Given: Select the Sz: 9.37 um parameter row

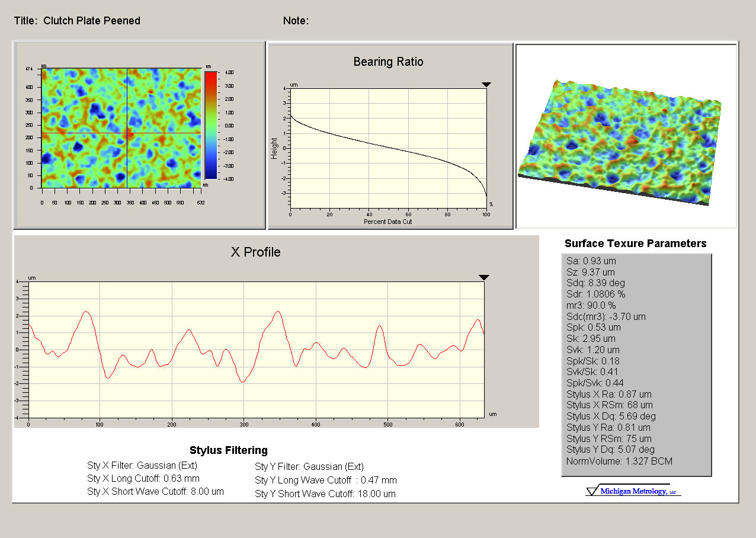Looking at the screenshot, I should [x=591, y=272].
